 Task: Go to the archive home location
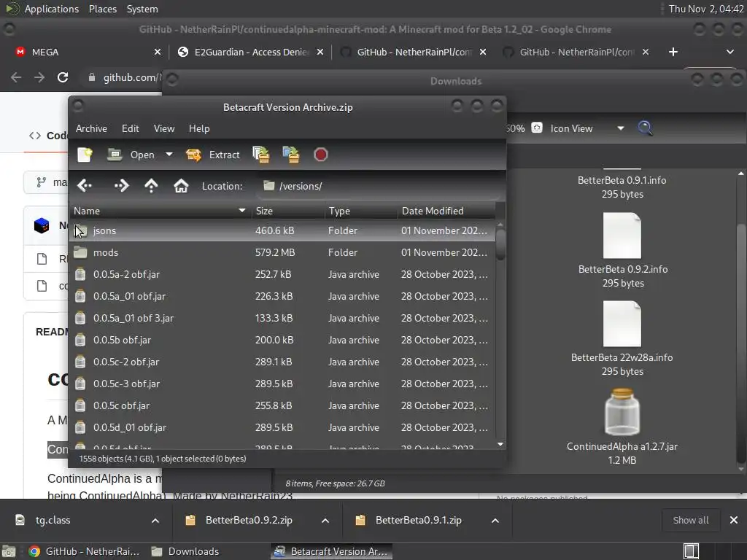181,186
